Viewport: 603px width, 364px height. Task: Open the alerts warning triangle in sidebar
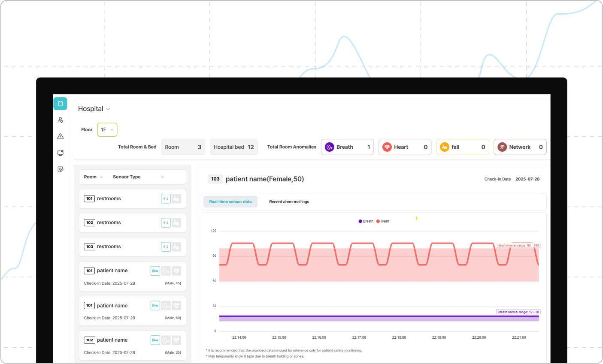click(x=60, y=136)
